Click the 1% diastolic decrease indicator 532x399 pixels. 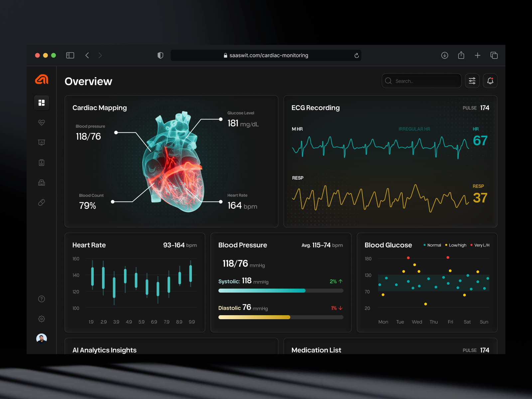tap(337, 308)
